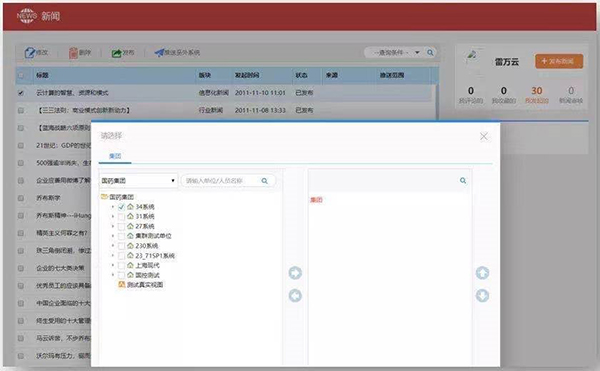This screenshot has width=600, height=371.
Task: Click the move-left arrow button in dialog
Action: coord(295,296)
